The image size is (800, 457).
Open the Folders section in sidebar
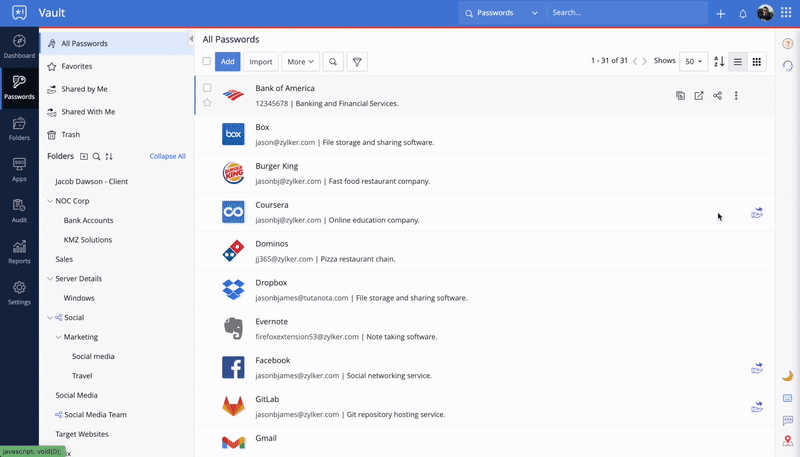point(19,129)
